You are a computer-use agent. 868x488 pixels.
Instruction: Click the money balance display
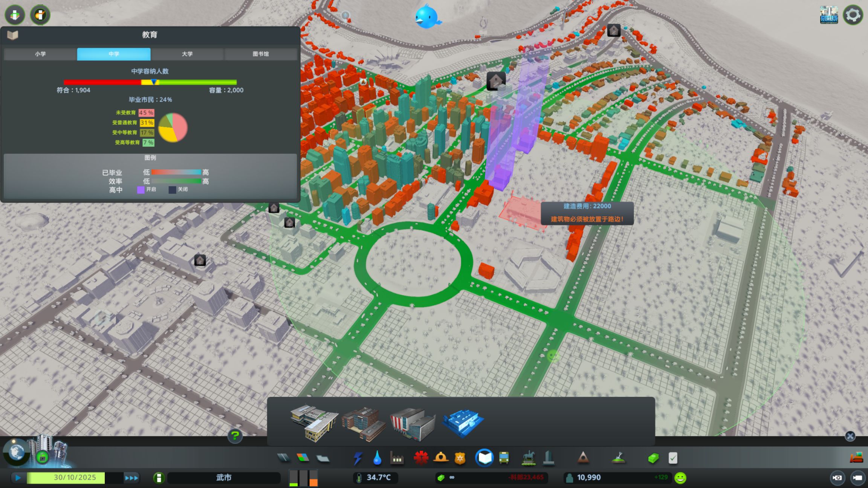click(x=492, y=477)
